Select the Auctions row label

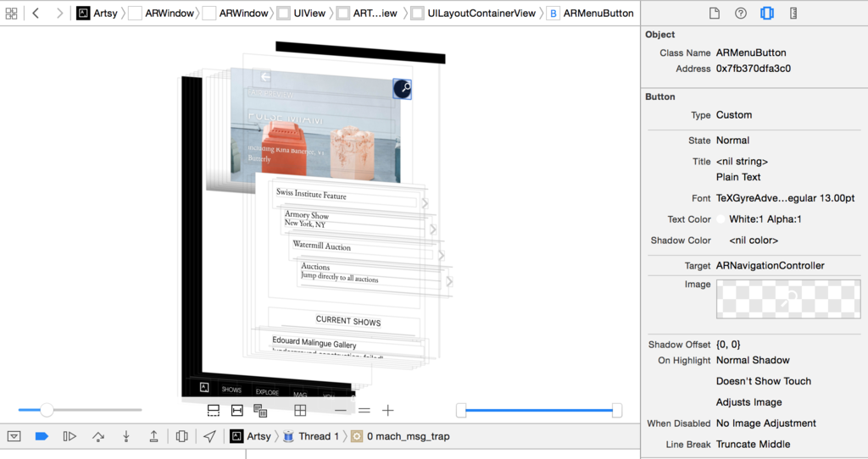(315, 267)
